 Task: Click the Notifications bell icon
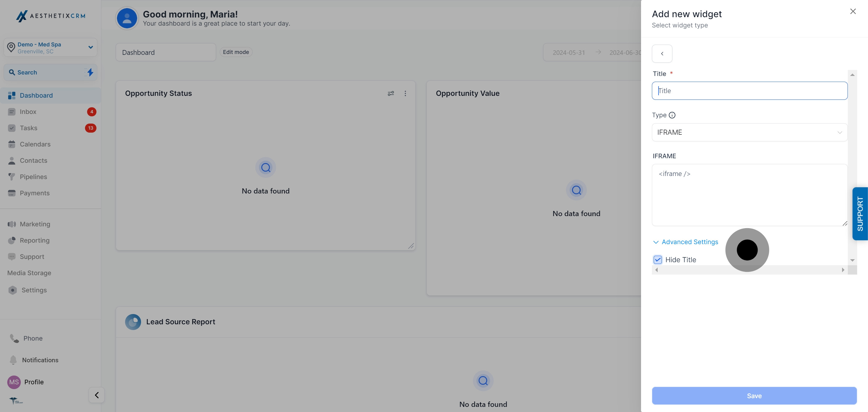tap(13, 360)
